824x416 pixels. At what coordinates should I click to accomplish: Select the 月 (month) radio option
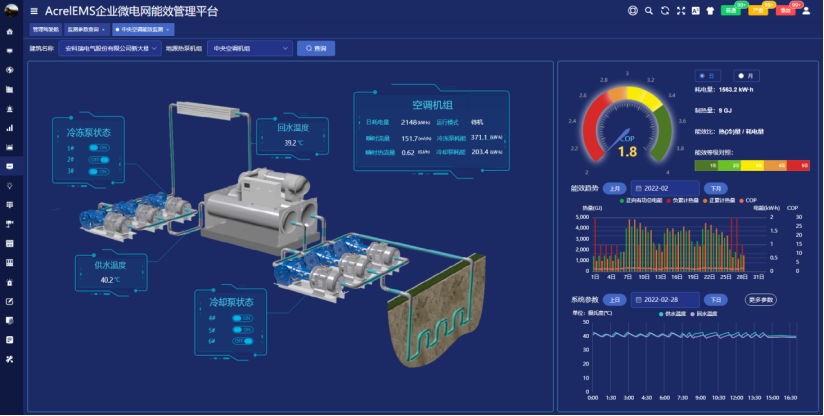(x=746, y=75)
